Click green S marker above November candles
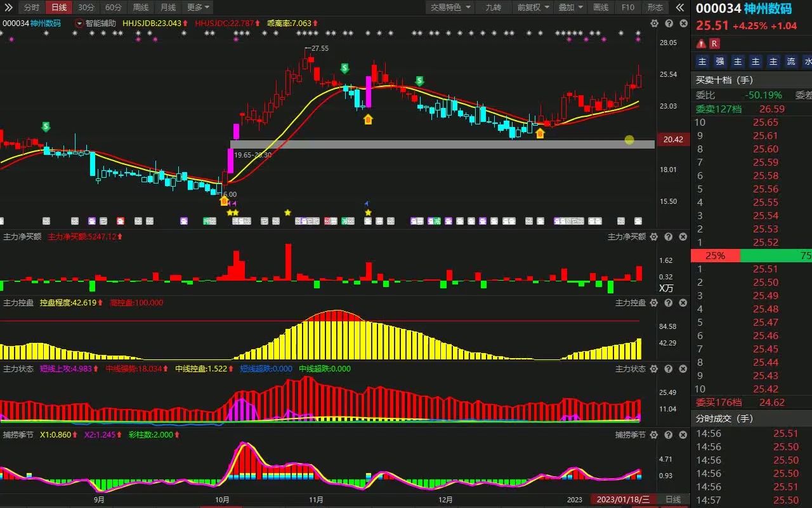Image resolution: width=812 pixels, height=508 pixels. click(344, 68)
